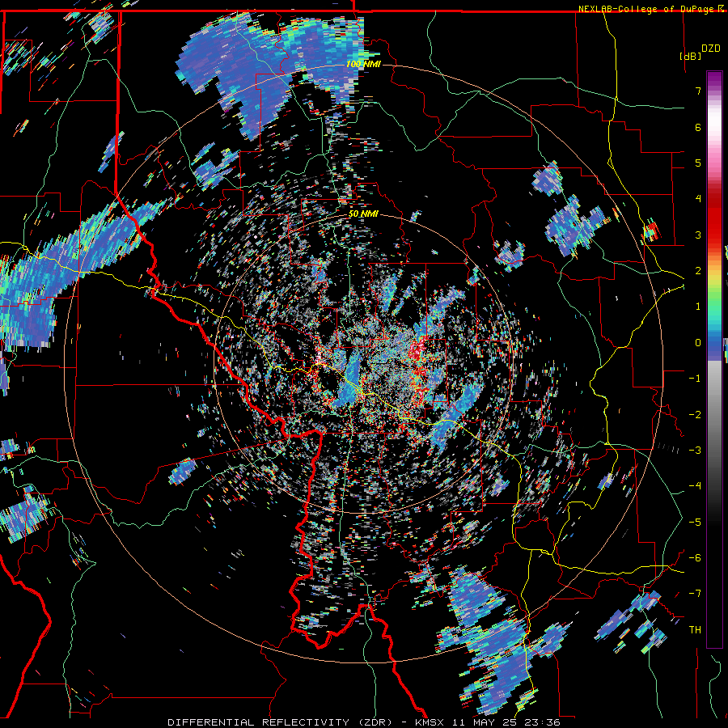Click the 100 NMI range ring label

click(x=363, y=64)
